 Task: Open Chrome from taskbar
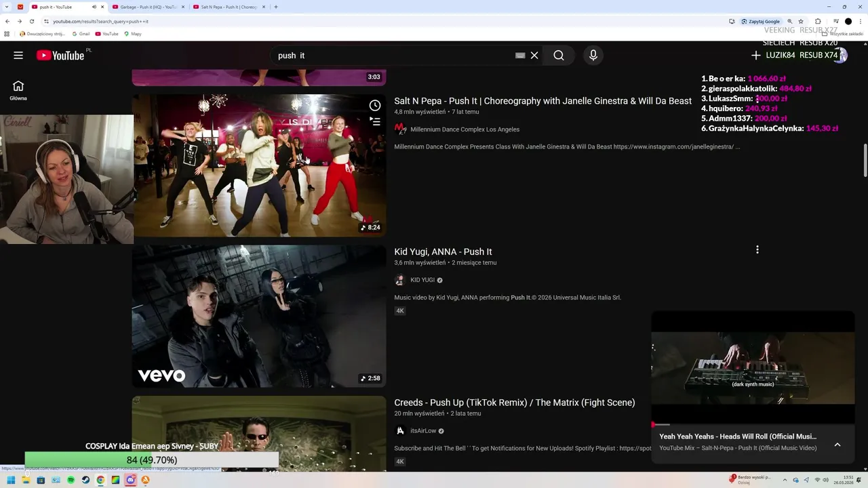tap(100, 480)
